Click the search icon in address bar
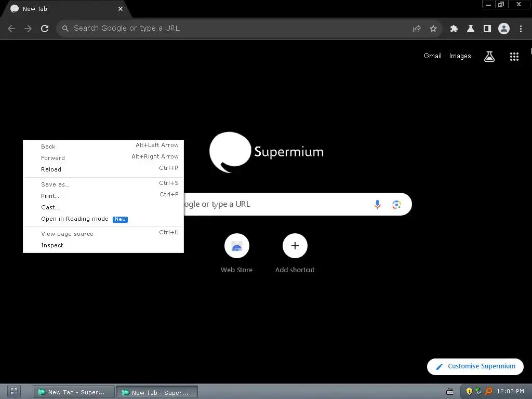This screenshot has height=399, width=532. coord(65,29)
